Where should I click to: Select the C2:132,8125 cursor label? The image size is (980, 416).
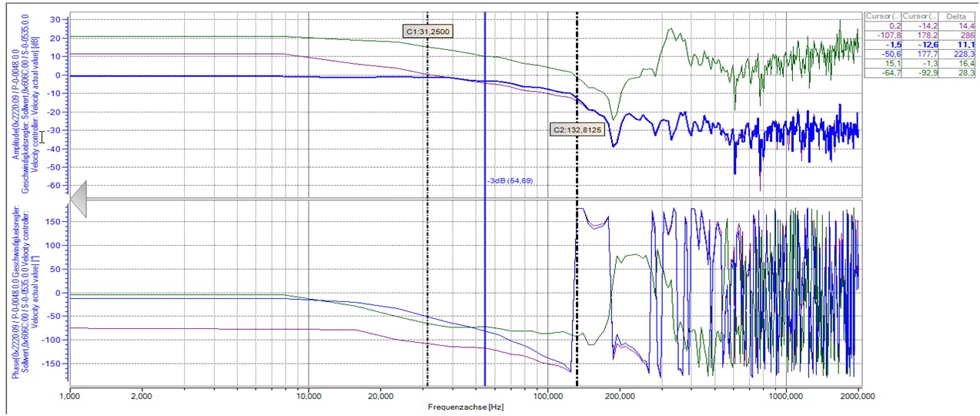[577, 130]
